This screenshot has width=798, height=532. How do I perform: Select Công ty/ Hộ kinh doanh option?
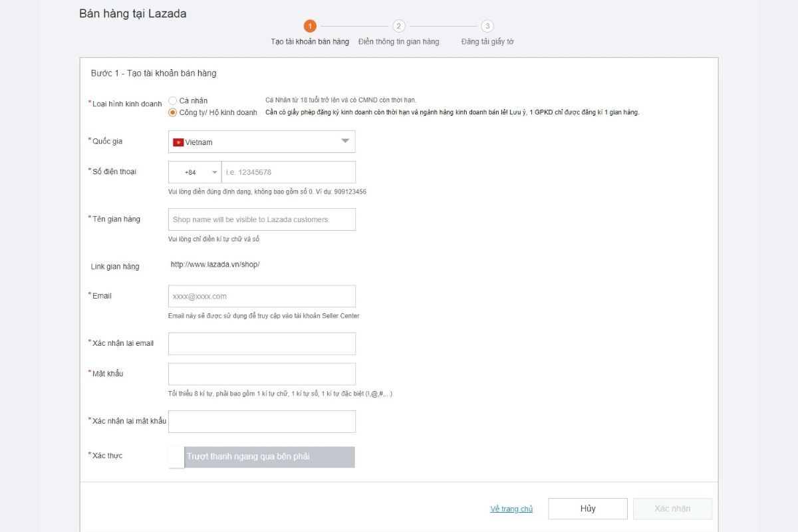click(173, 112)
